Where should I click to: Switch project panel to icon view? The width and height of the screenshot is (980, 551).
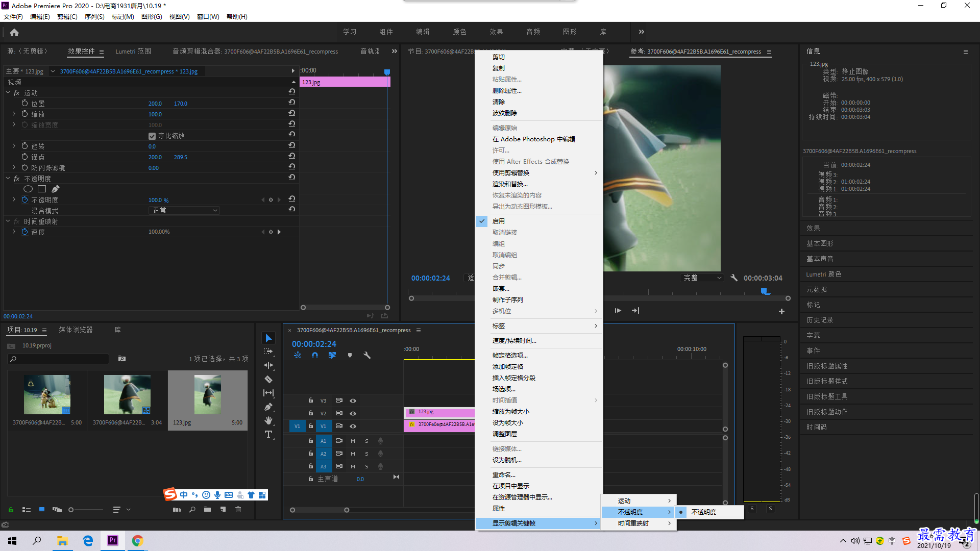click(42, 509)
